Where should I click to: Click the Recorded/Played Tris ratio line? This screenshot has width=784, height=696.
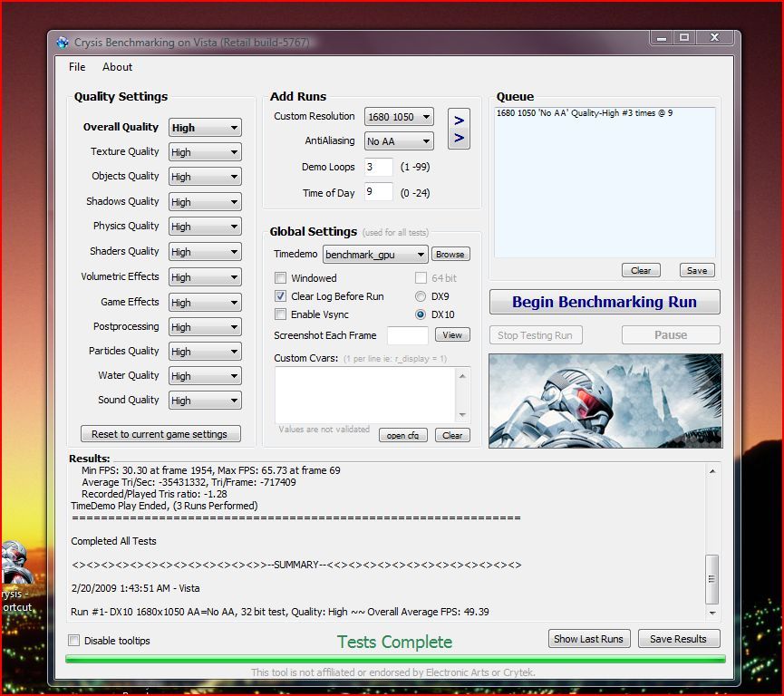click(x=154, y=494)
